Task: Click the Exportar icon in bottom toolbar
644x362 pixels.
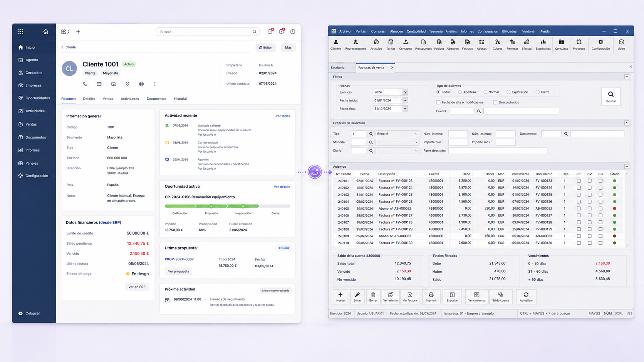Action: coord(452,297)
